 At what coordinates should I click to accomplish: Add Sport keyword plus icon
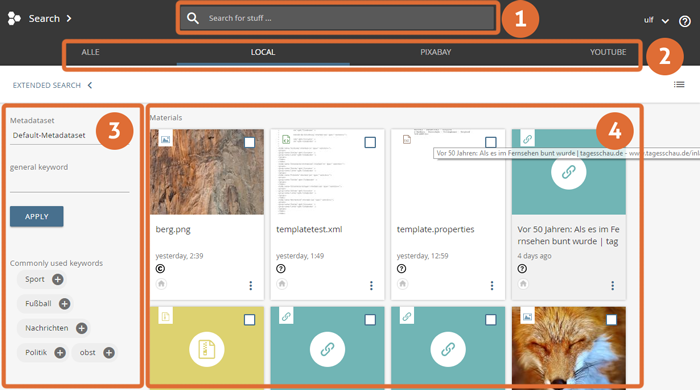(58, 279)
